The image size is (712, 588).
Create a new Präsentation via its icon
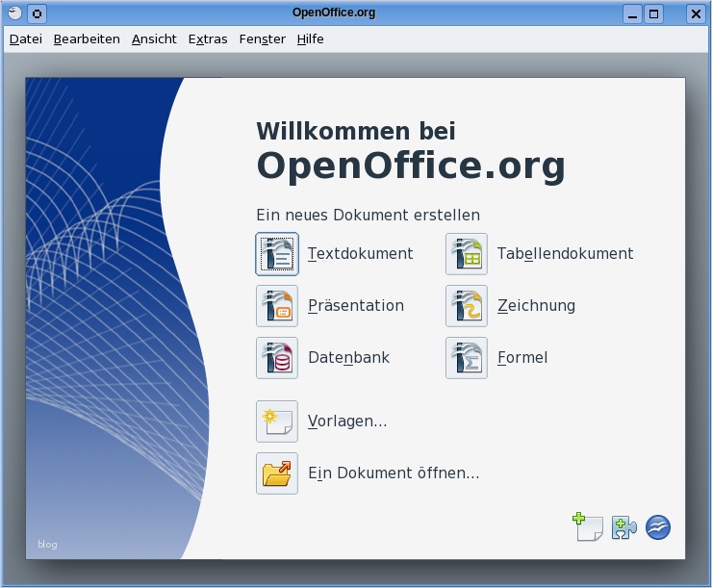(277, 306)
